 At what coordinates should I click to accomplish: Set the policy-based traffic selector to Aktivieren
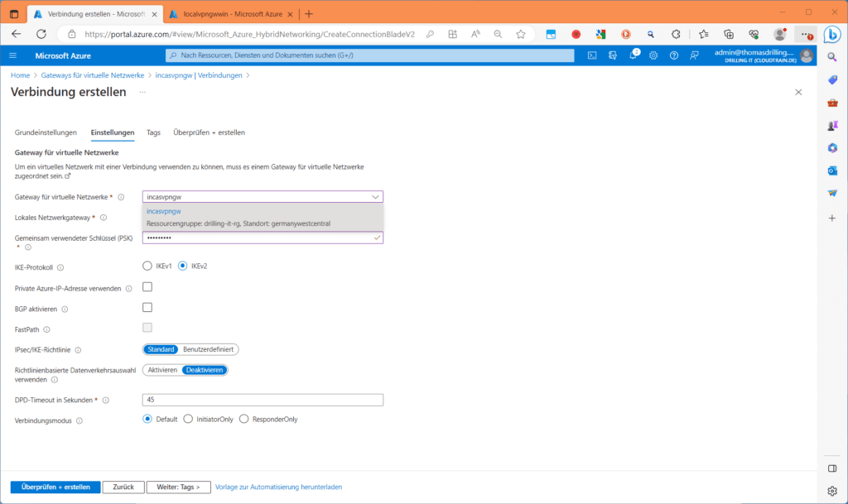click(162, 370)
